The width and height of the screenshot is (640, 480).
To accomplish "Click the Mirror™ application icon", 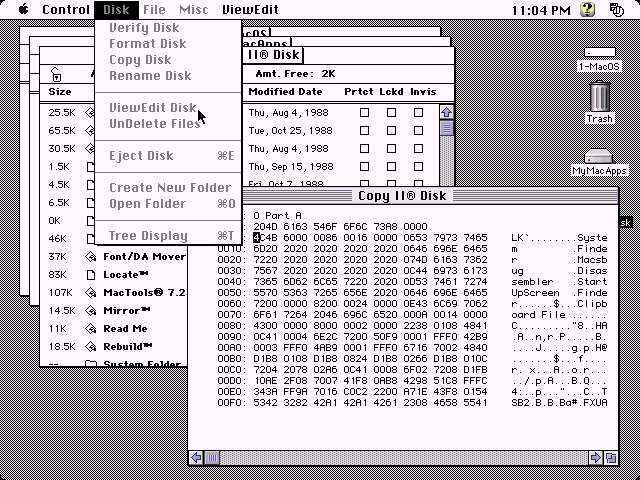I will pyautogui.click(x=91, y=311).
